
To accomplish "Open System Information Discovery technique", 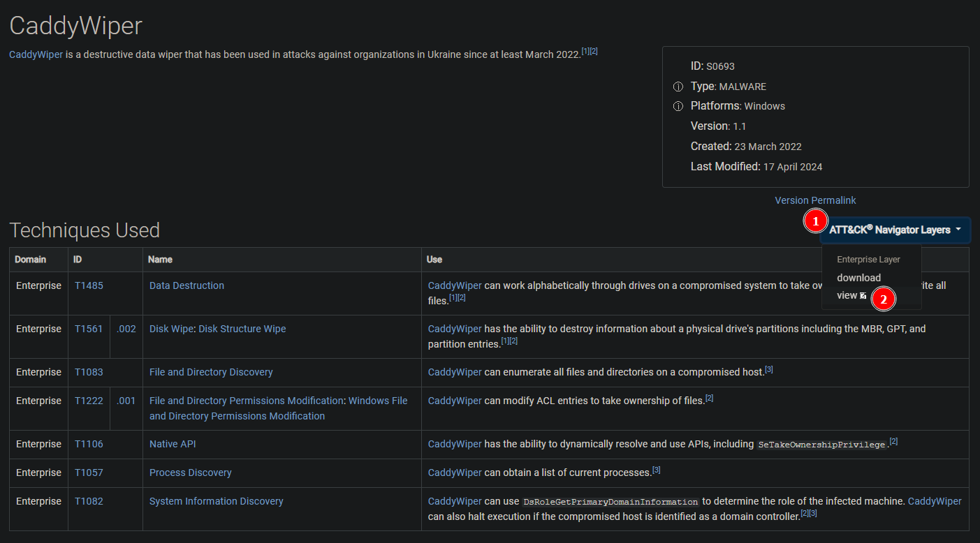I will coord(217,501).
